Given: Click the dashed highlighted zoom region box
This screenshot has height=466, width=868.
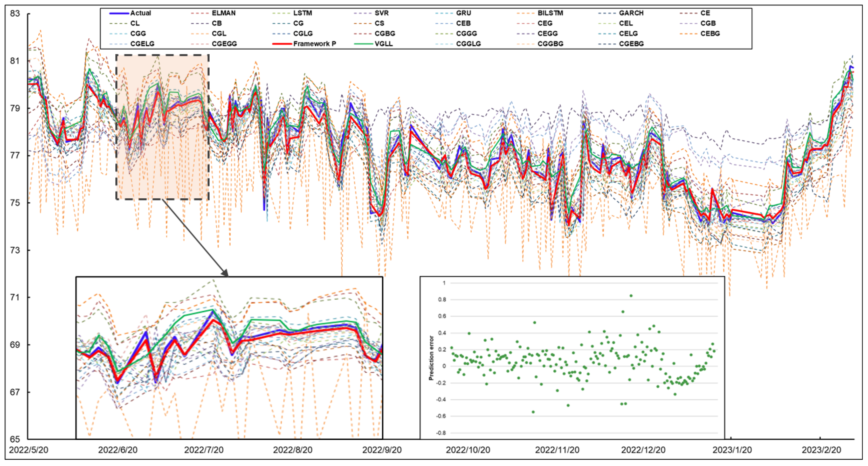Looking at the screenshot, I should (x=162, y=127).
